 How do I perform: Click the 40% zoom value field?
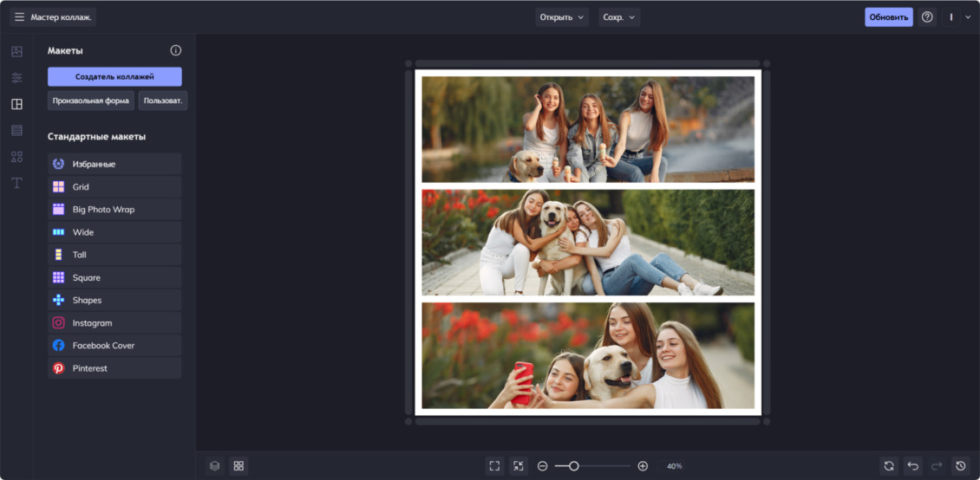click(x=675, y=466)
